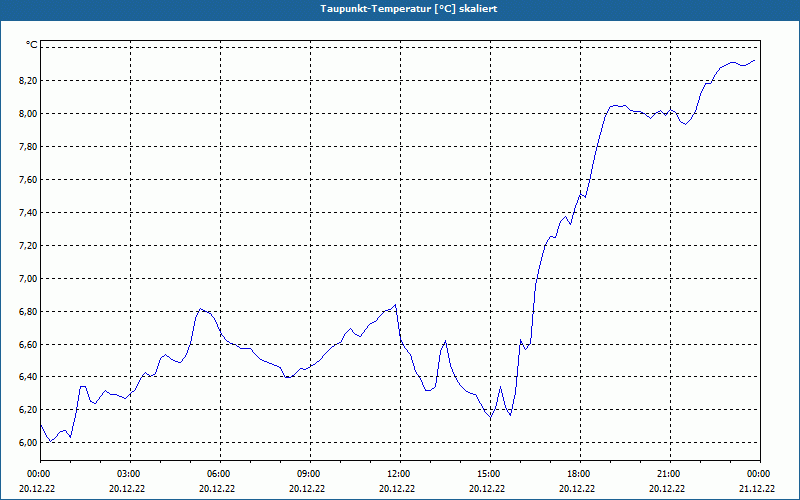Click the 6,40 y-axis label
This screenshot has width=800, height=500.
28,377
